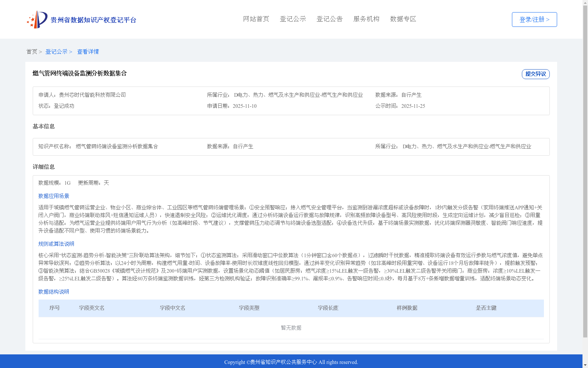588x368 pixels.
Task: Click the vertical scrollbar thumb
Action: click(585, 171)
